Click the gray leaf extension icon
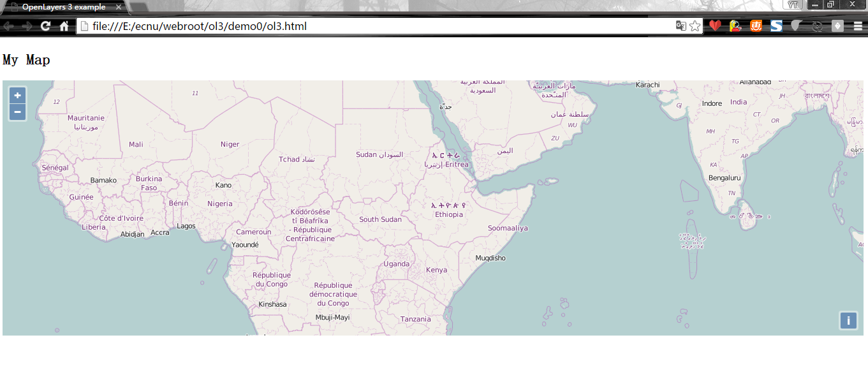 (796, 26)
